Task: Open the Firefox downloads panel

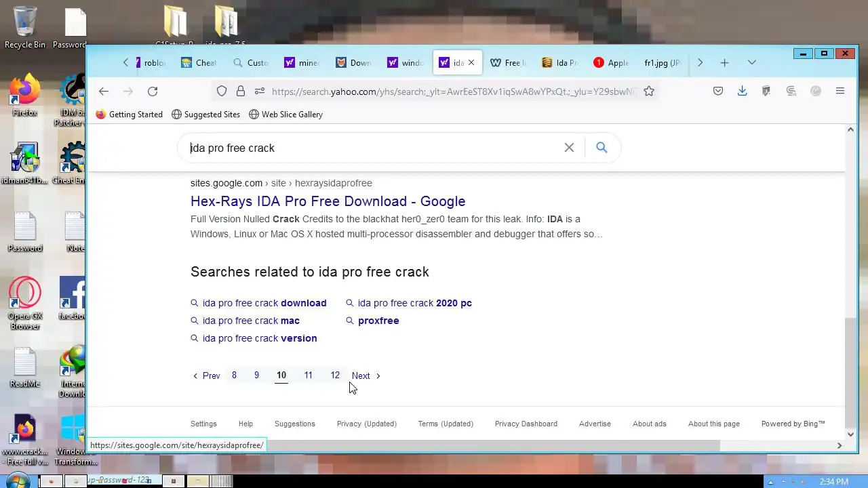Action: click(743, 91)
